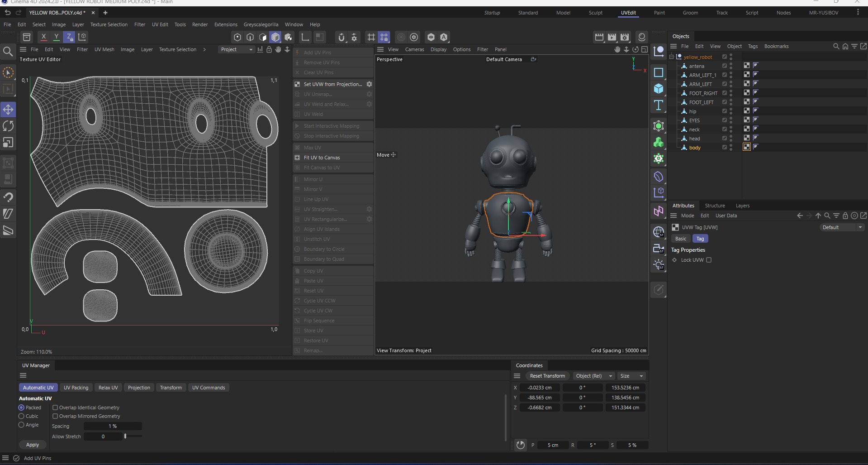Open the Texture Selection main menu

coord(109,24)
